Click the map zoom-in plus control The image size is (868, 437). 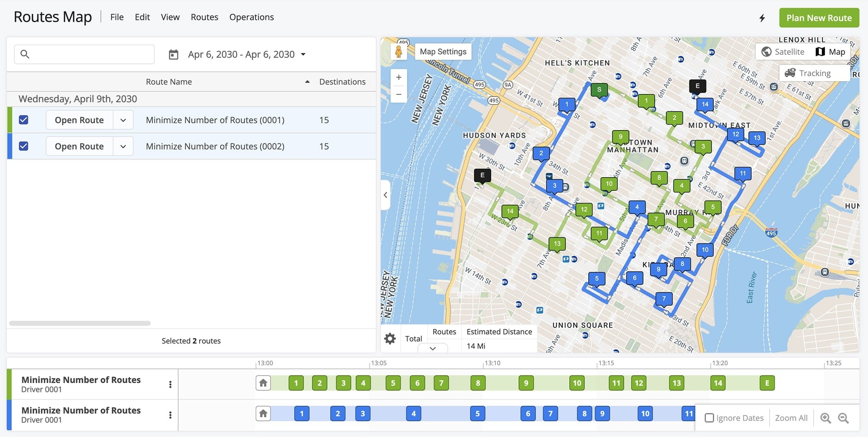coord(398,77)
